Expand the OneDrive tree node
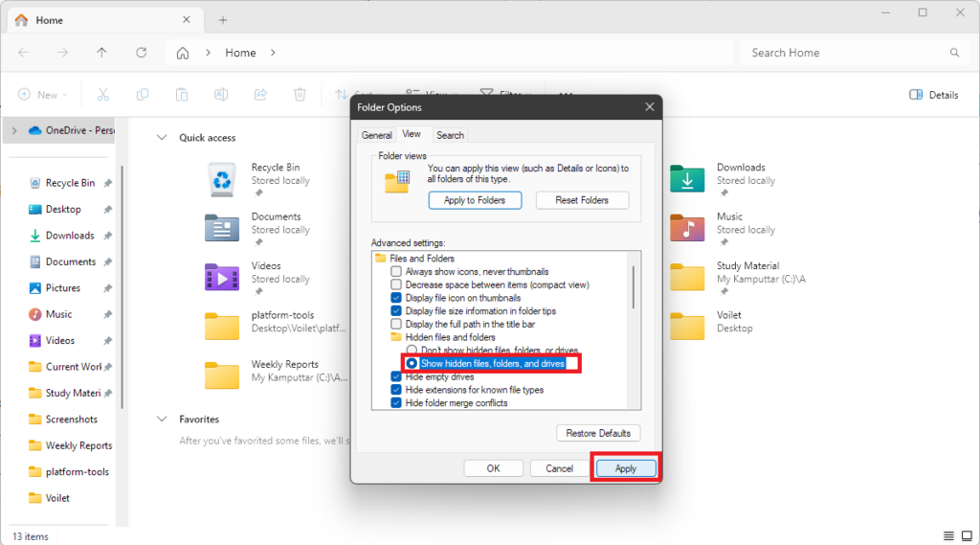The width and height of the screenshot is (980, 545). [x=13, y=130]
